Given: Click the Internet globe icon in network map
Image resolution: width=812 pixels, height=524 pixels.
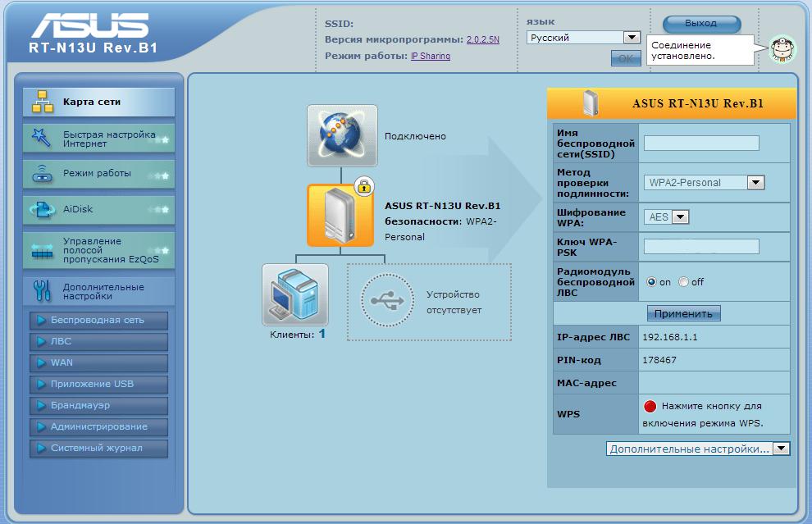Looking at the screenshot, I should [342, 135].
